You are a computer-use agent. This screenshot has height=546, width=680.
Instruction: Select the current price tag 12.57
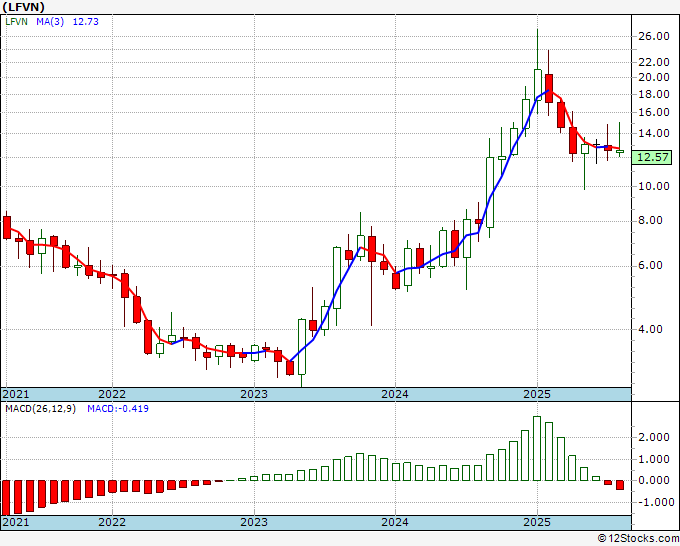point(651,157)
